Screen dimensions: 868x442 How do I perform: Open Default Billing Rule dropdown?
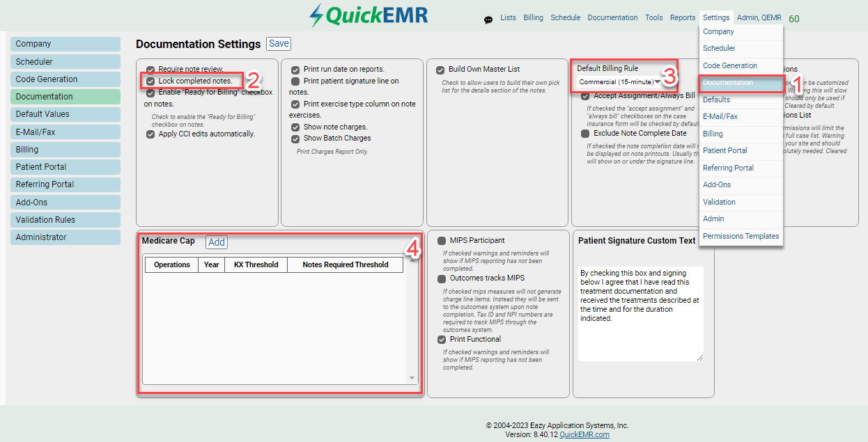tap(619, 82)
